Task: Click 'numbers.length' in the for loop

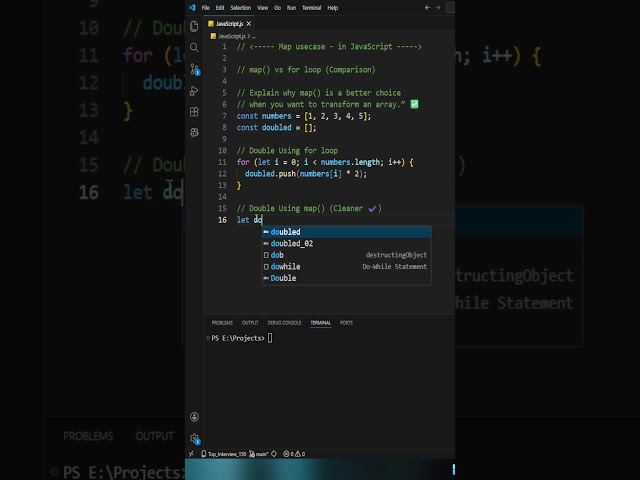Action: 350,162
